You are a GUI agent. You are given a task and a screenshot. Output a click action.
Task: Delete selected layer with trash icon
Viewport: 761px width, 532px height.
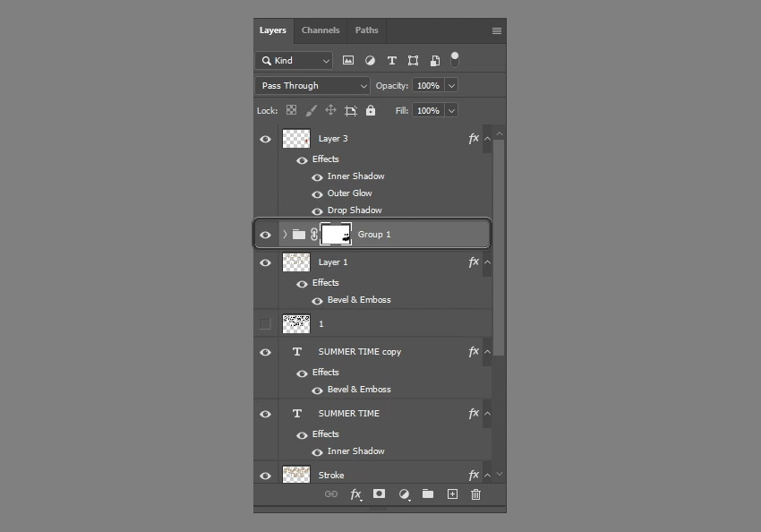pyautogui.click(x=475, y=493)
